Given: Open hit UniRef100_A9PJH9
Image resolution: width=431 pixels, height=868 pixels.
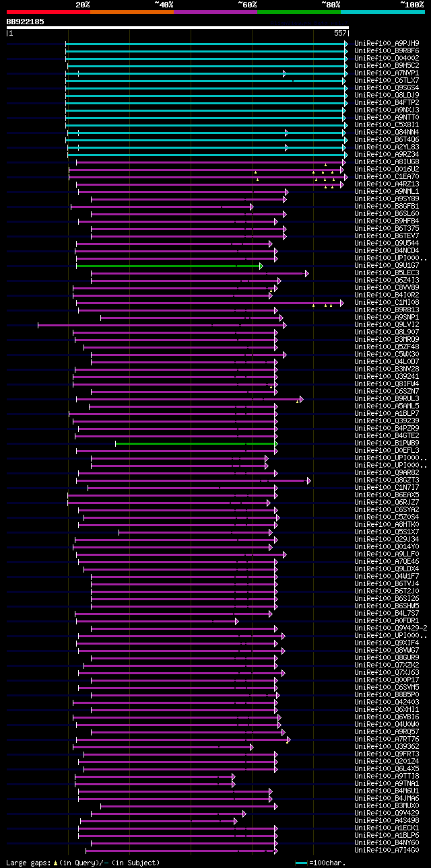Looking at the screenshot, I should [x=387, y=44].
